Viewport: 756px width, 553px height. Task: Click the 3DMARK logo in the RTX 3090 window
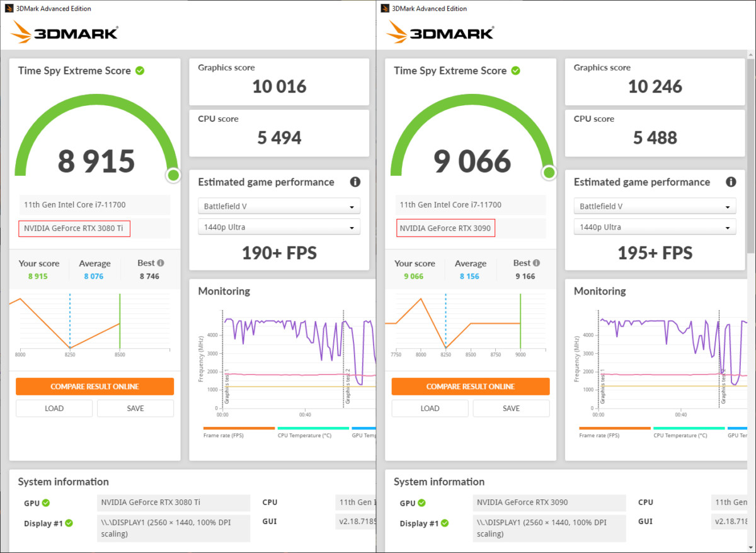[440, 32]
